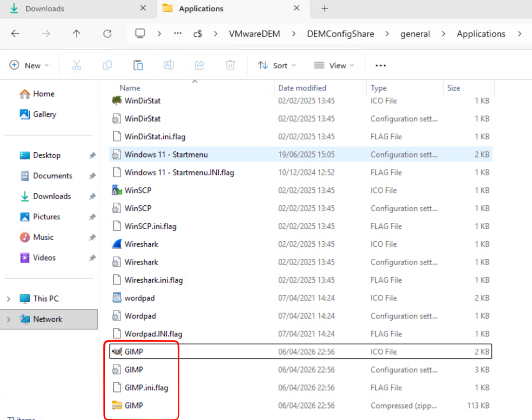The height and width of the screenshot is (420, 532).
Task: Click the Delete trash can icon
Action: [x=230, y=65]
